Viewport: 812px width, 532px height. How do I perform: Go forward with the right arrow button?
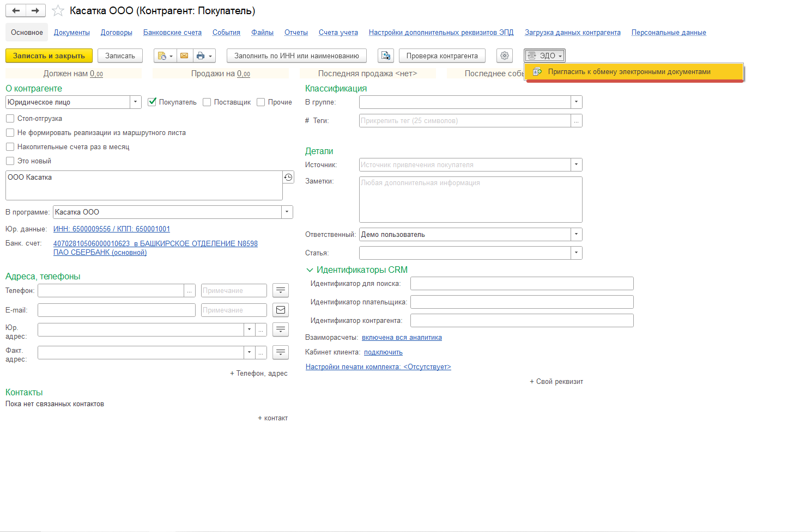point(35,11)
